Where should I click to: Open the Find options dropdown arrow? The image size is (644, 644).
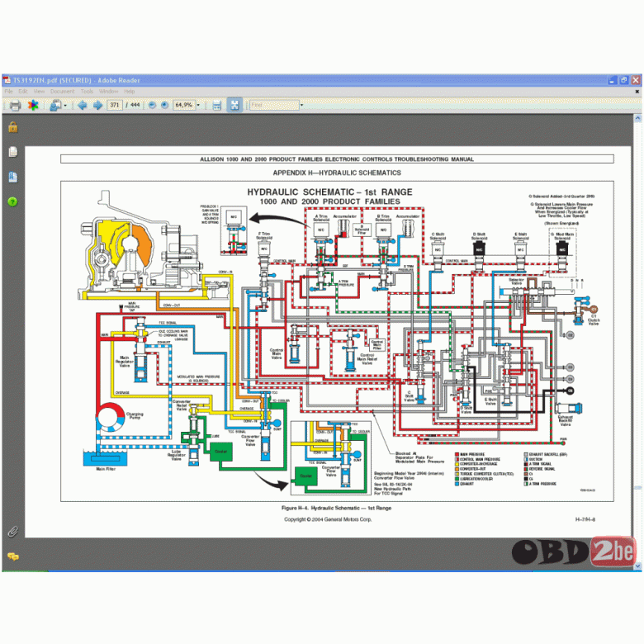coord(302,106)
